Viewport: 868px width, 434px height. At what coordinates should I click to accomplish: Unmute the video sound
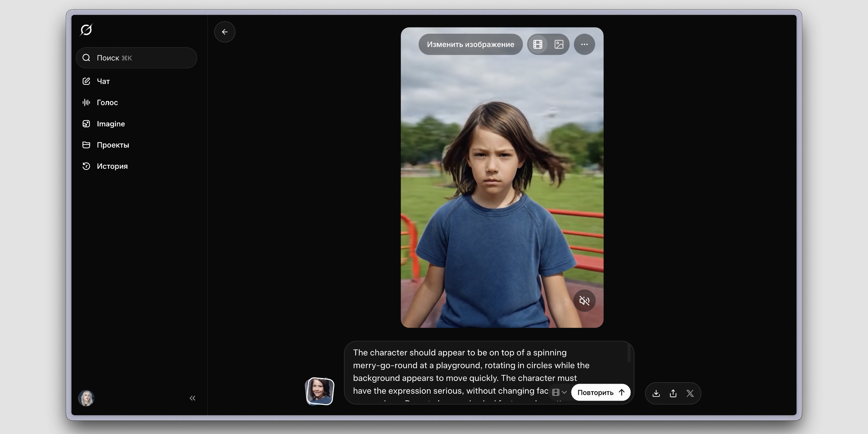(x=584, y=301)
